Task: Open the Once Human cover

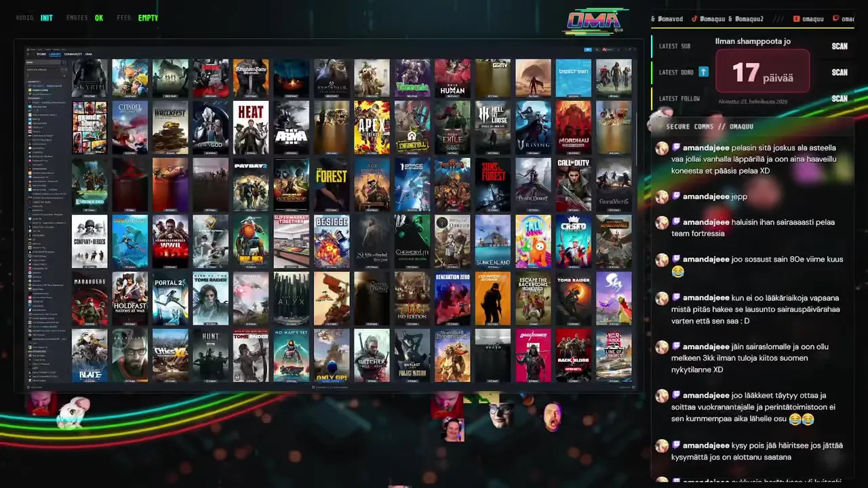Action: [452, 78]
